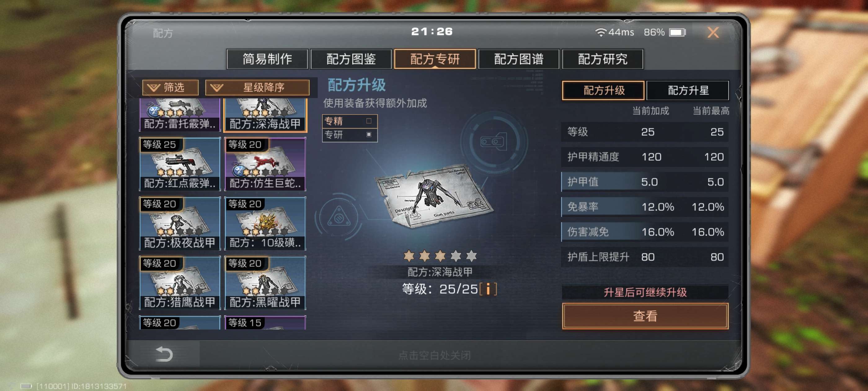The width and height of the screenshot is (868, 391).
Task: Tap the info icon beside 等级 25/25
Action: (488, 289)
